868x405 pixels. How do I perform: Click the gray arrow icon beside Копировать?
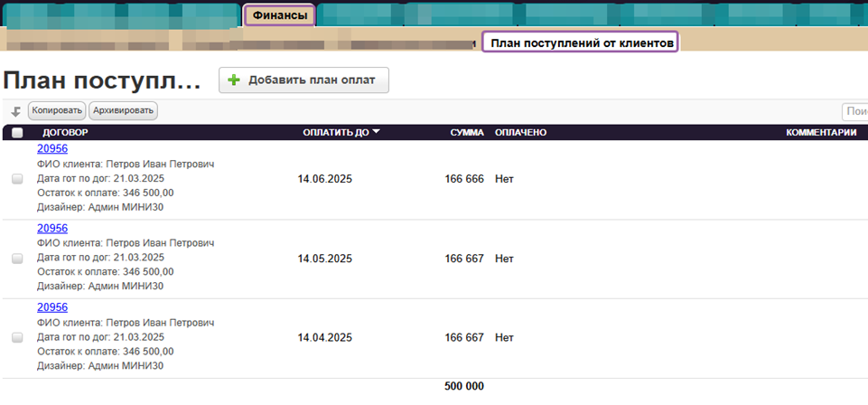point(15,111)
